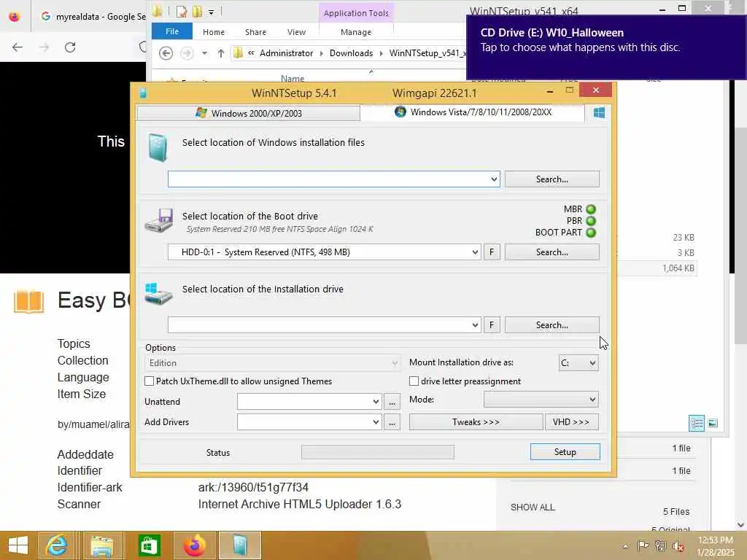
Task: Enable drive letter preassignment checkbox
Action: (414, 381)
